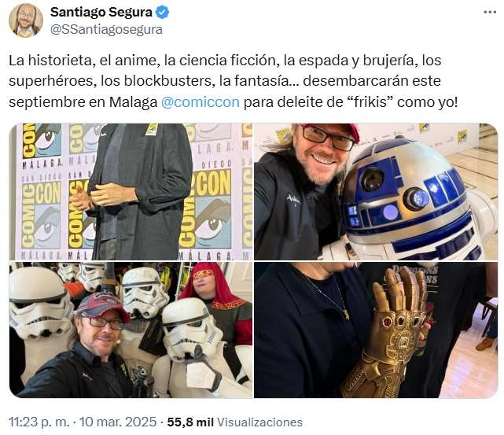Open the R2-D2 selfie photo
This screenshot has width=504, height=435.
point(376,192)
